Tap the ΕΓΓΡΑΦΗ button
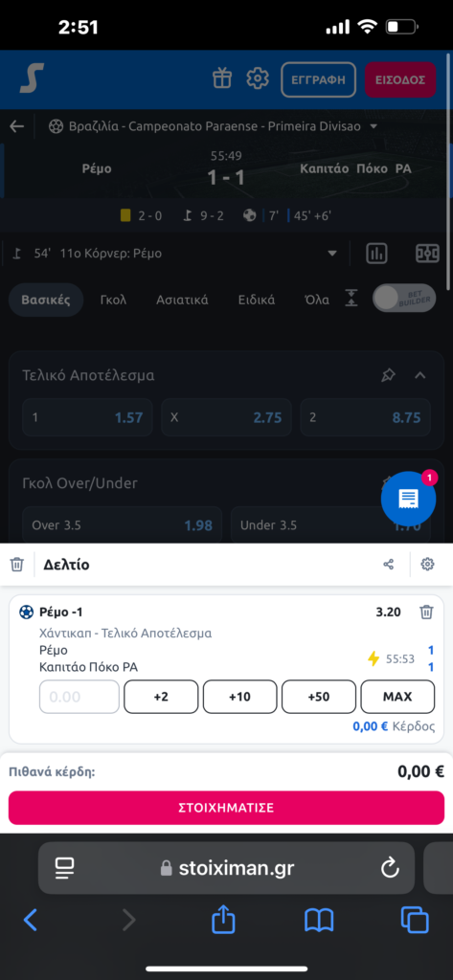The height and width of the screenshot is (980, 453). [319, 79]
